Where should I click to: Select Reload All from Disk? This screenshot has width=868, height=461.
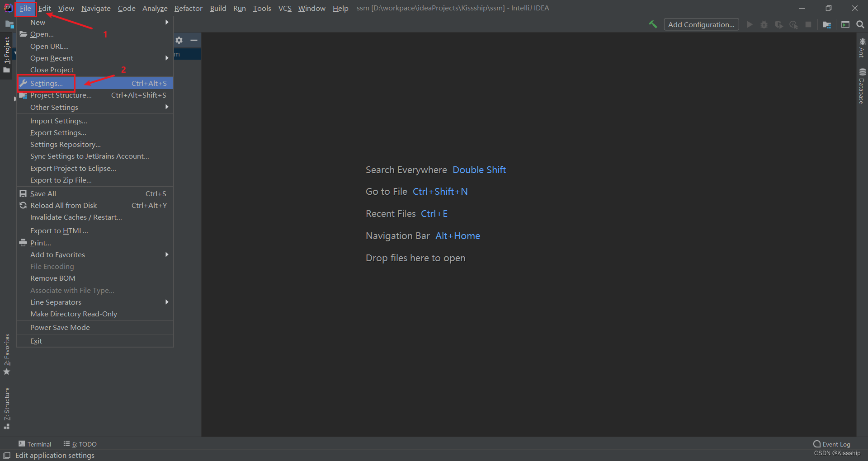(x=95, y=205)
